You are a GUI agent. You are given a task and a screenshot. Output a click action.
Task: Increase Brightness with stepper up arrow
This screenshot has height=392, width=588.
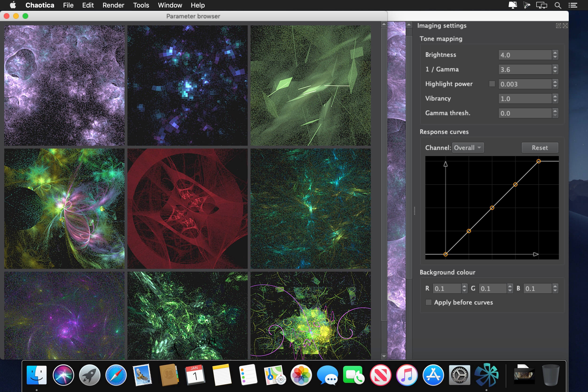coord(555,53)
